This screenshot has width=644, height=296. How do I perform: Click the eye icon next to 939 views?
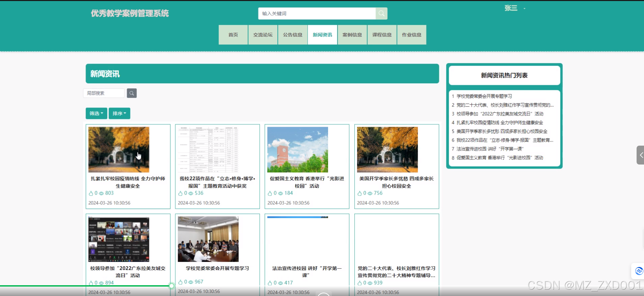point(370,283)
